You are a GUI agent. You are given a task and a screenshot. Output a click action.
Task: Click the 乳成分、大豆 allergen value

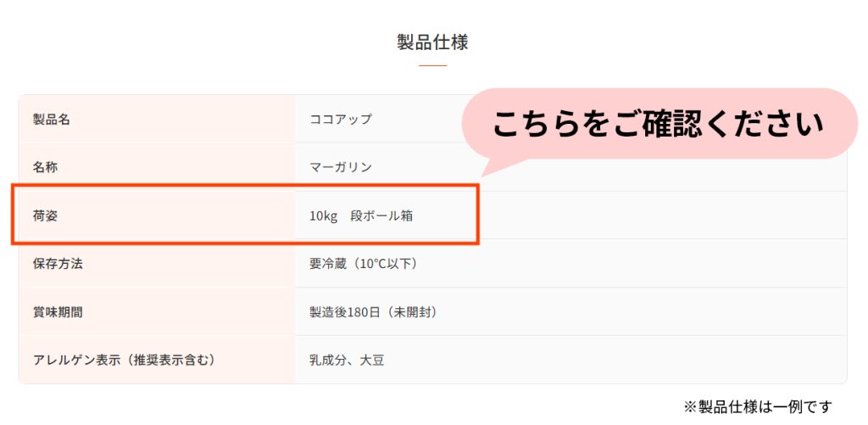coord(347,361)
